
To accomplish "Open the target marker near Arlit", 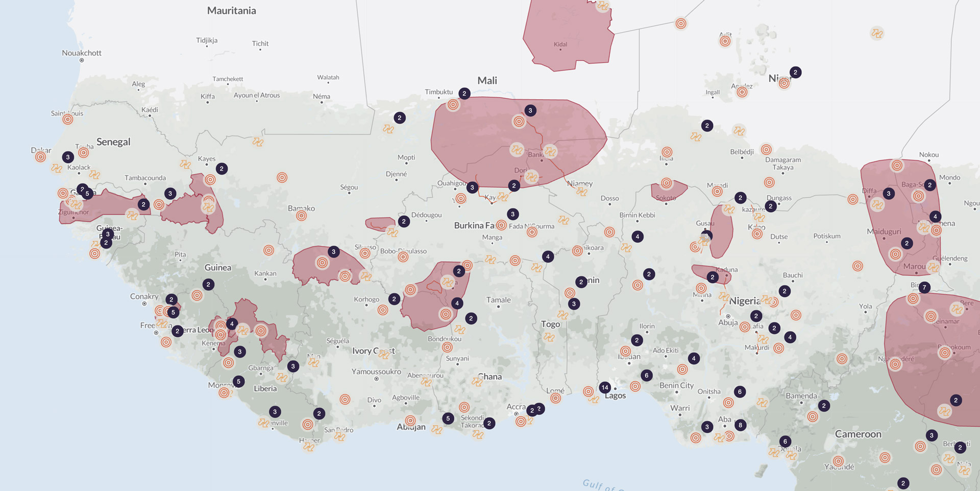I will coord(725,42).
